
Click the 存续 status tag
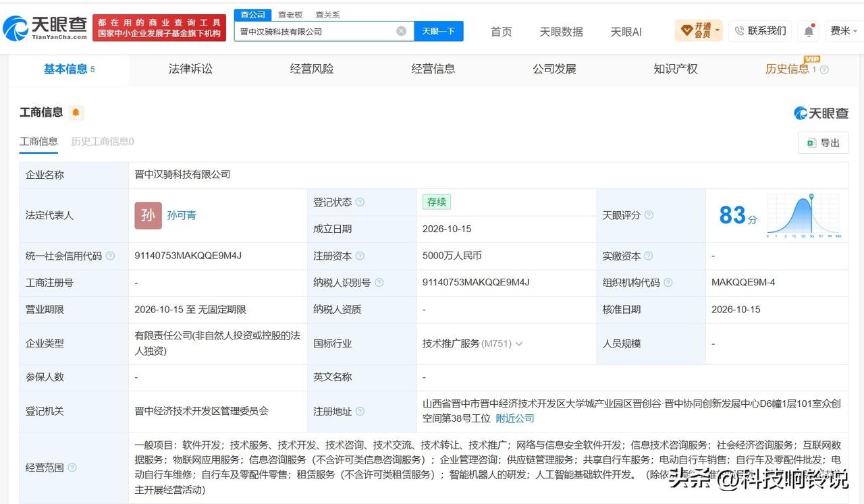pyautogui.click(x=437, y=202)
